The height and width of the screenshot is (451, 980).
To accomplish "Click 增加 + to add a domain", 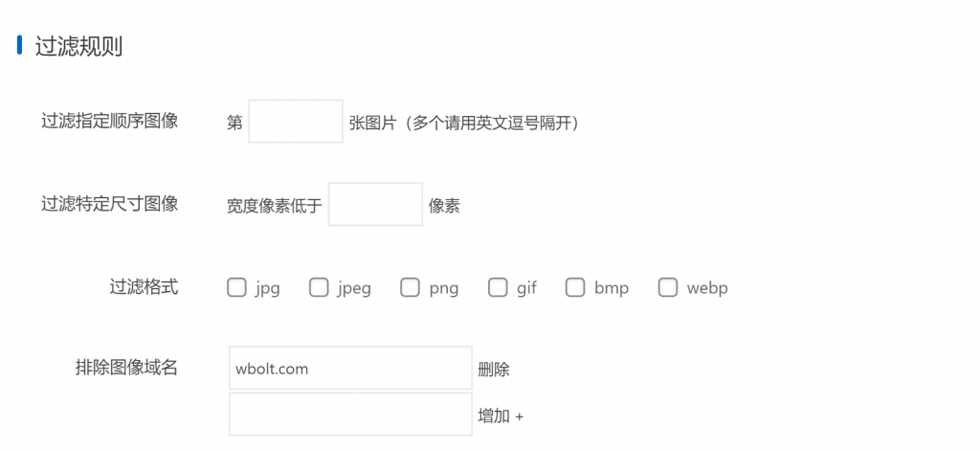I will click(x=501, y=416).
